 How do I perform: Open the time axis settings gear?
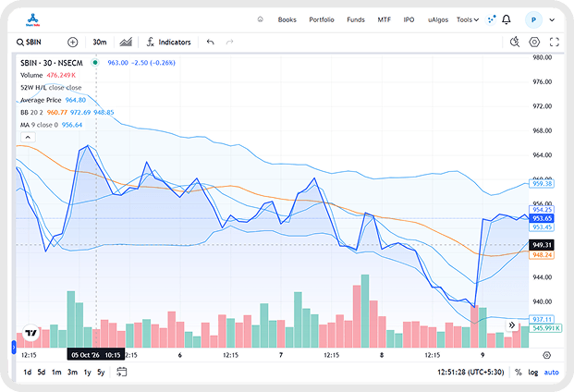click(x=546, y=355)
